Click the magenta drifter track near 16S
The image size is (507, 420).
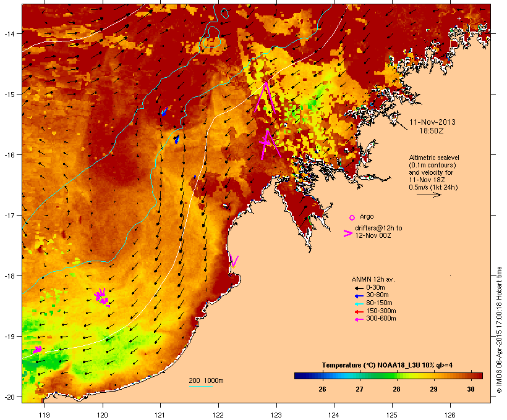270,144
